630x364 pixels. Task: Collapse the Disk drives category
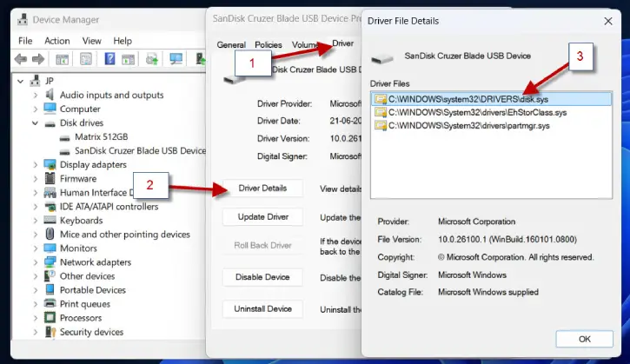pos(36,123)
